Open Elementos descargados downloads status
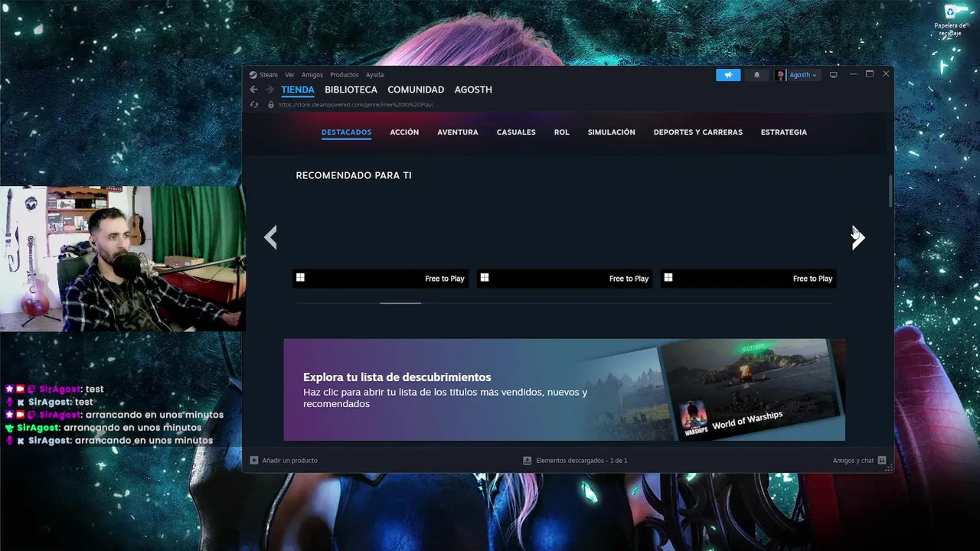The width and height of the screenshot is (980, 551). coord(575,461)
